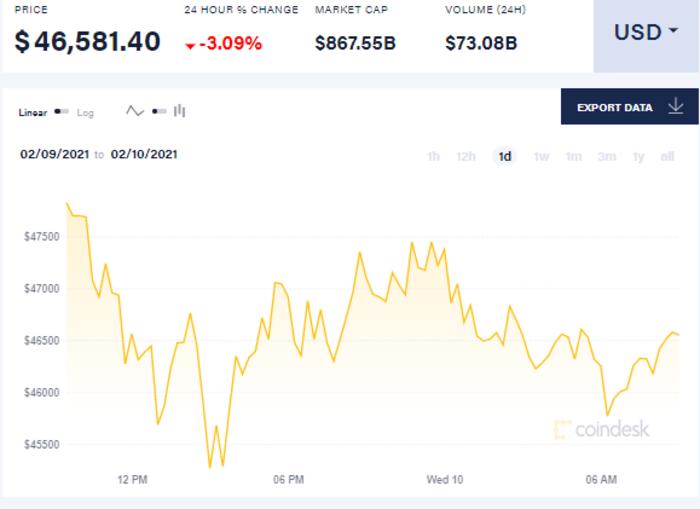Show the 3m time range

pos(606,156)
